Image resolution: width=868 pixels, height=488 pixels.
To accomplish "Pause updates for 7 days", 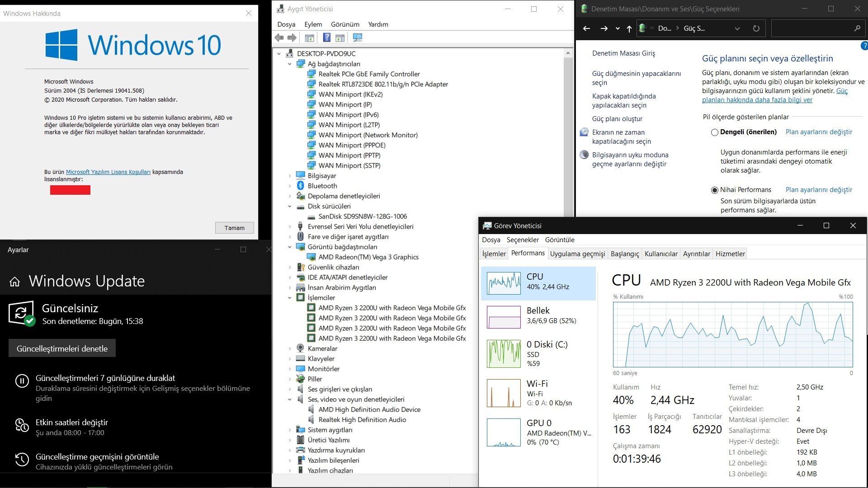I will tap(105, 378).
